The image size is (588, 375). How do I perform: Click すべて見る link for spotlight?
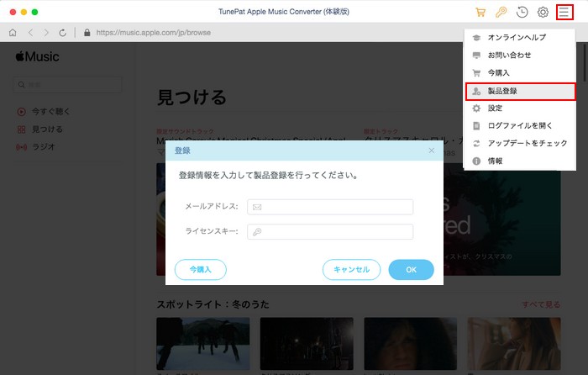[x=541, y=304]
